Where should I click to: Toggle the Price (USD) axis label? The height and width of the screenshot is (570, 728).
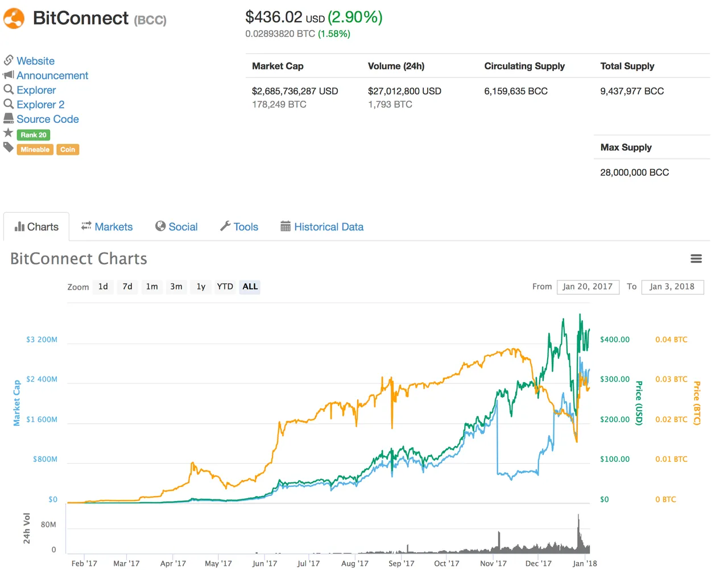tap(639, 403)
